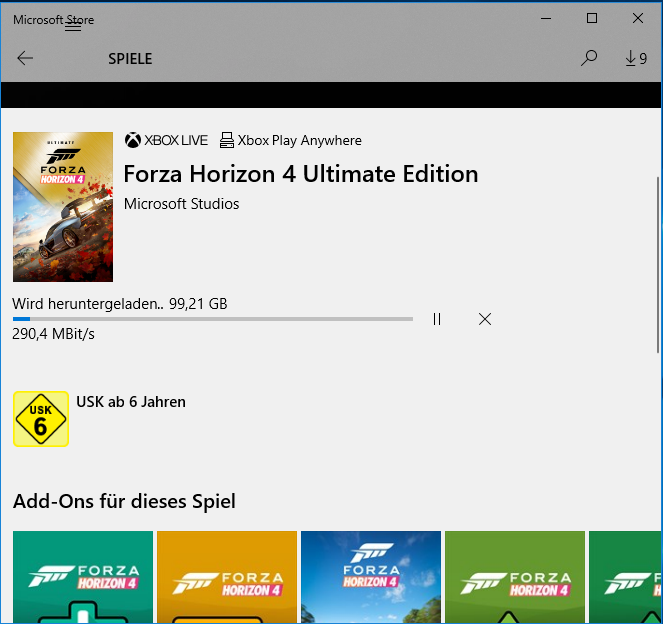This screenshot has width=663, height=624.
Task: Click the Xbox Play Anywhere icon
Action: coord(227,140)
